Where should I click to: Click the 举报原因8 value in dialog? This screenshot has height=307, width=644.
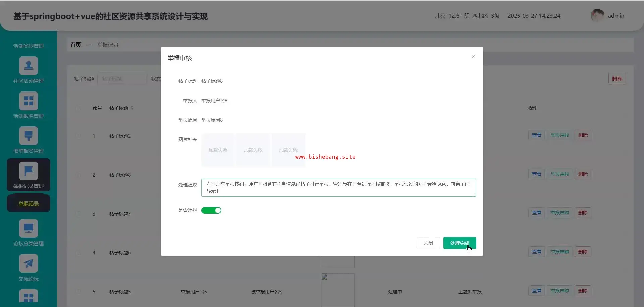click(x=212, y=120)
